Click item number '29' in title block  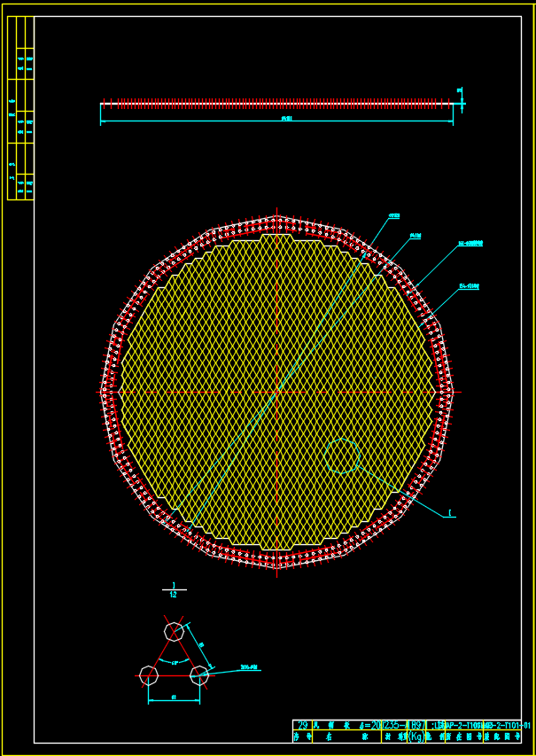click(x=303, y=725)
